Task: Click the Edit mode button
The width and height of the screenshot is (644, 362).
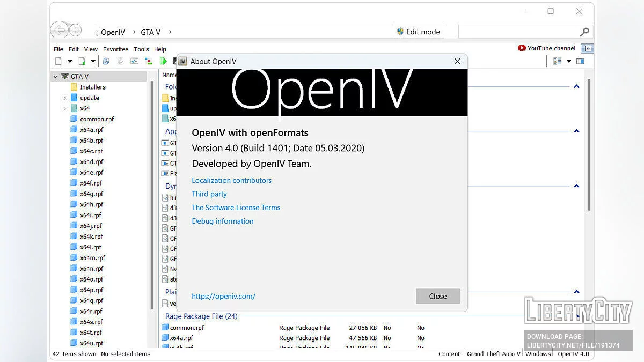Action: click(419, 32)
